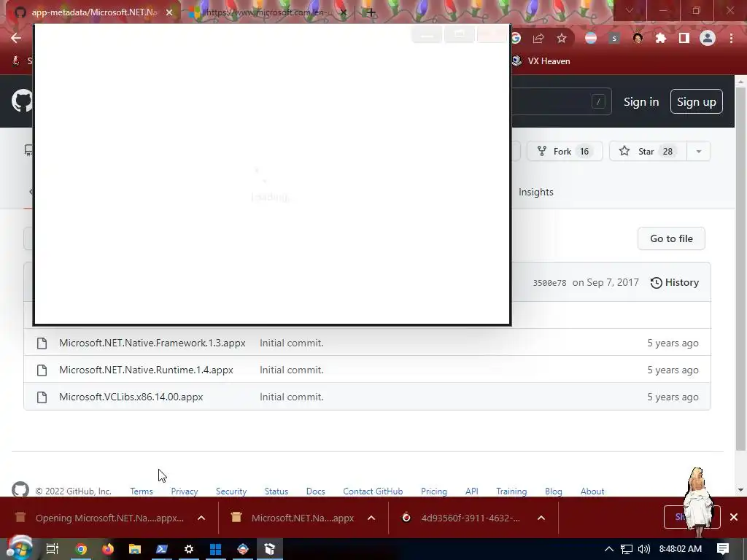
Task: Open the Contact GitHub footer link
Action: (x=373, y=491)
